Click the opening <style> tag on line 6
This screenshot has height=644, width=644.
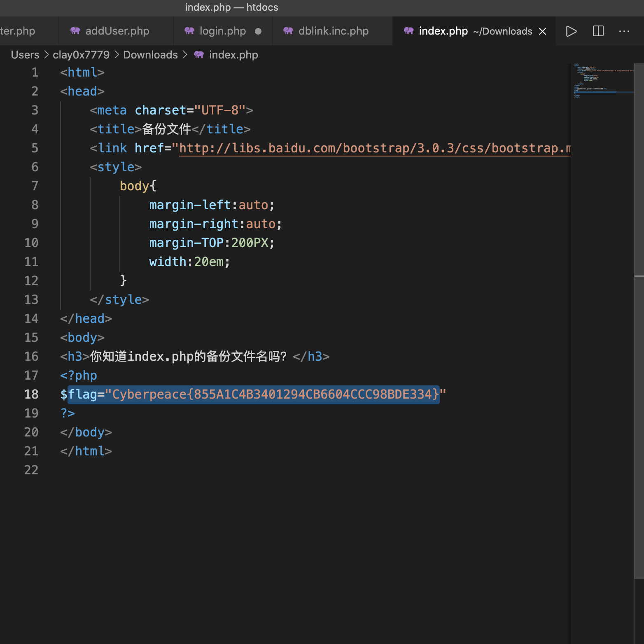point(116,167)
